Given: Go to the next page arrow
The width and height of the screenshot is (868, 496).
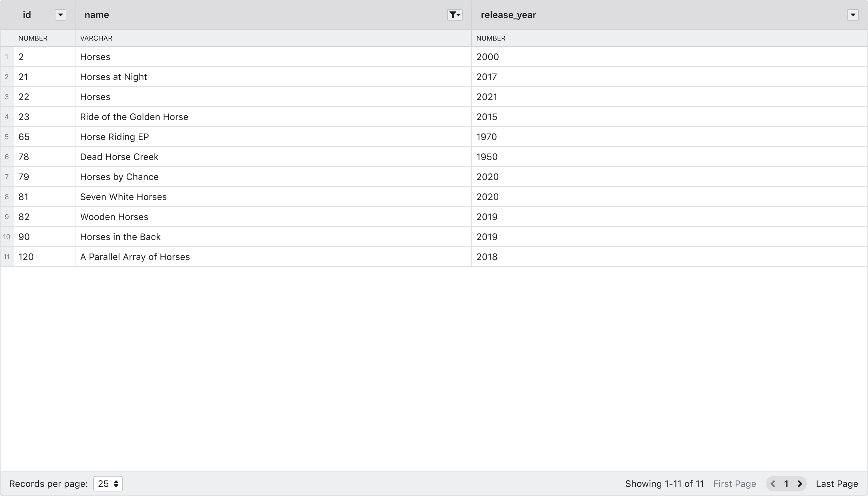Looking at the screenshot, I should point(800,484).
